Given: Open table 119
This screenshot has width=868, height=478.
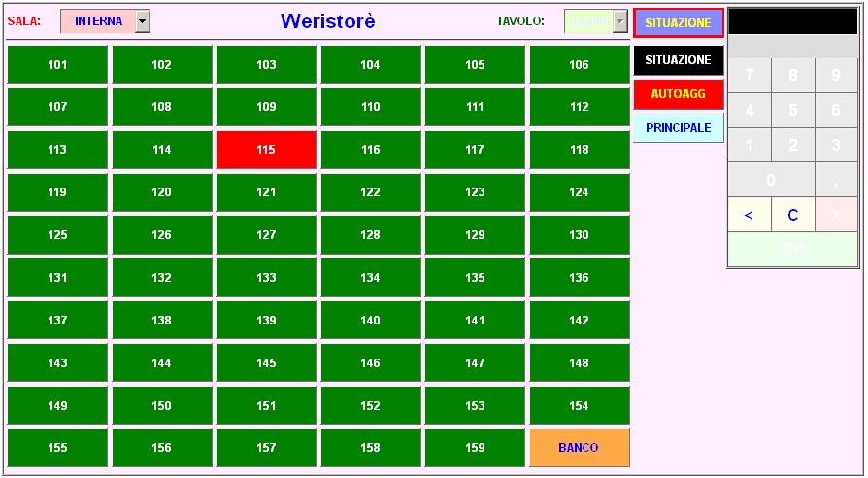Looking at the screenshot, I should (x=57, y=192).
